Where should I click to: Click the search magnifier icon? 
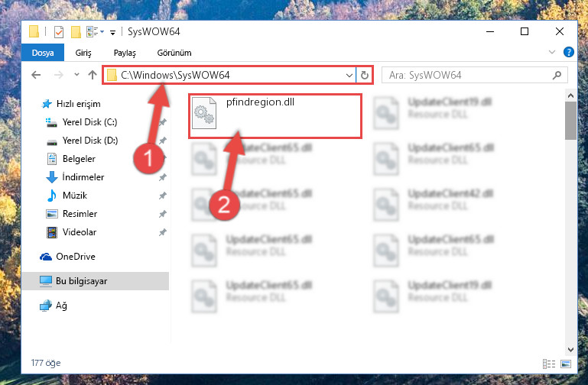coord(557,76)
